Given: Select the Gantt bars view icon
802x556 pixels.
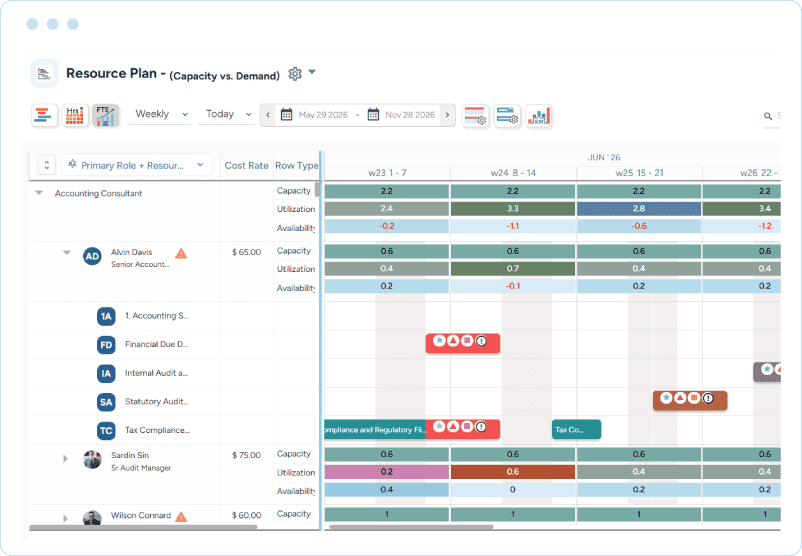Looking at the screenshot, I should tap(44, 115).
